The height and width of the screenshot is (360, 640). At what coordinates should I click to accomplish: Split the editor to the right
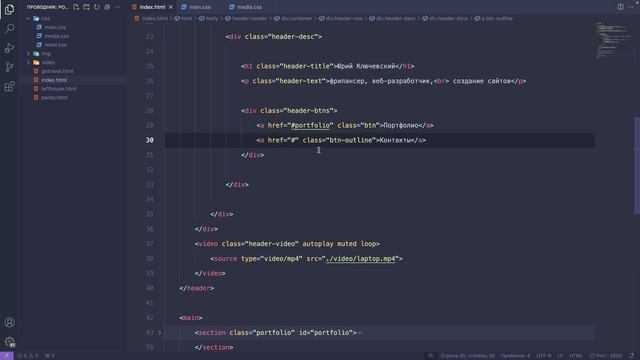[620, 7]
